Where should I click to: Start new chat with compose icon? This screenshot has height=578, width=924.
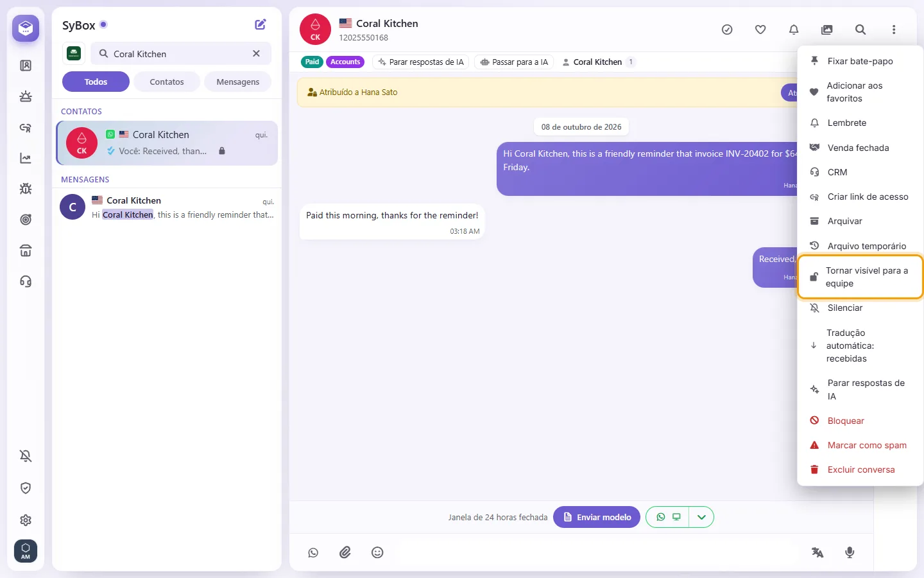(x=261, y=24)
